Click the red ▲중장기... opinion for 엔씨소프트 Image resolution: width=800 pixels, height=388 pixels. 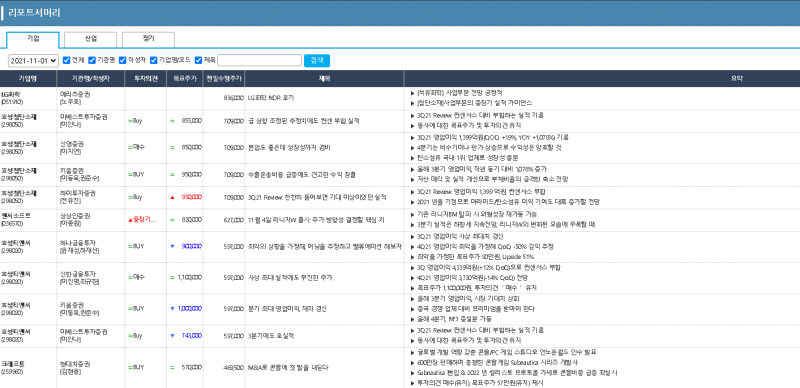pos(142,220)
